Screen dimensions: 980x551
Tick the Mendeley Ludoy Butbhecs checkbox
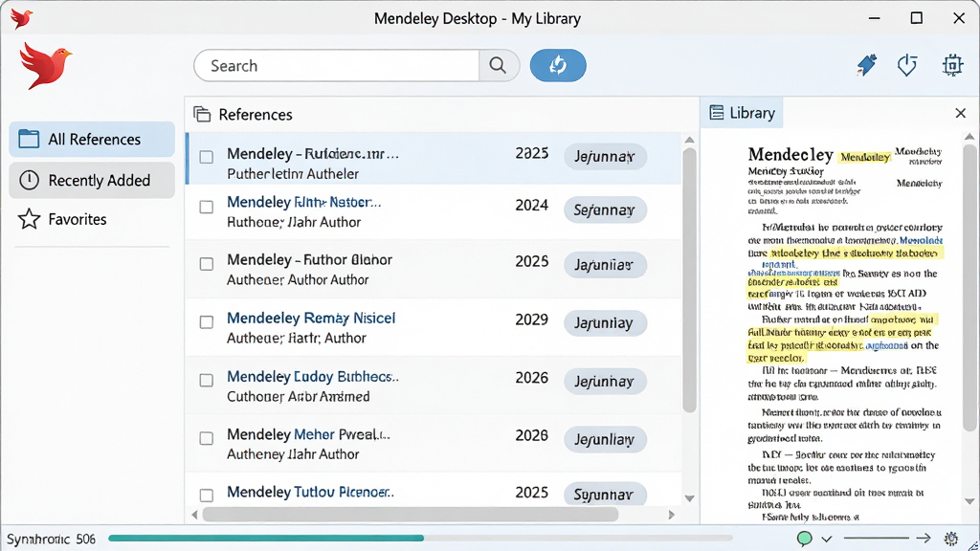coord(207,381)
